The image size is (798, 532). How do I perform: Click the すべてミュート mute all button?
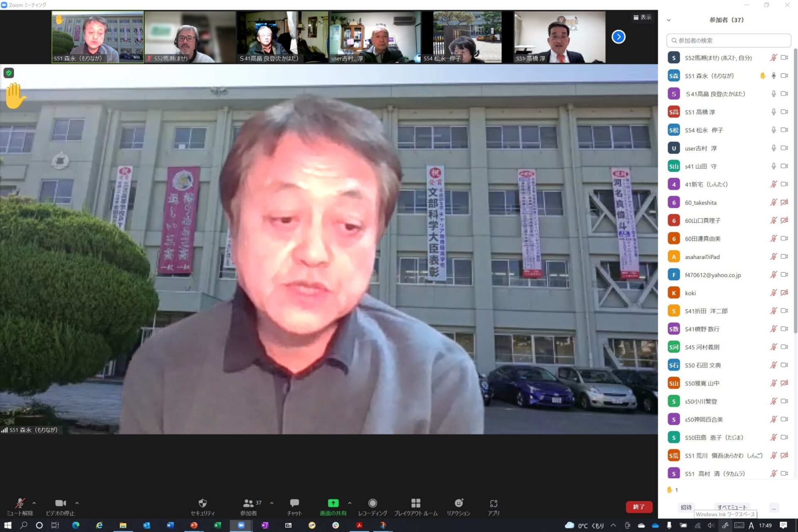[732, 507]
